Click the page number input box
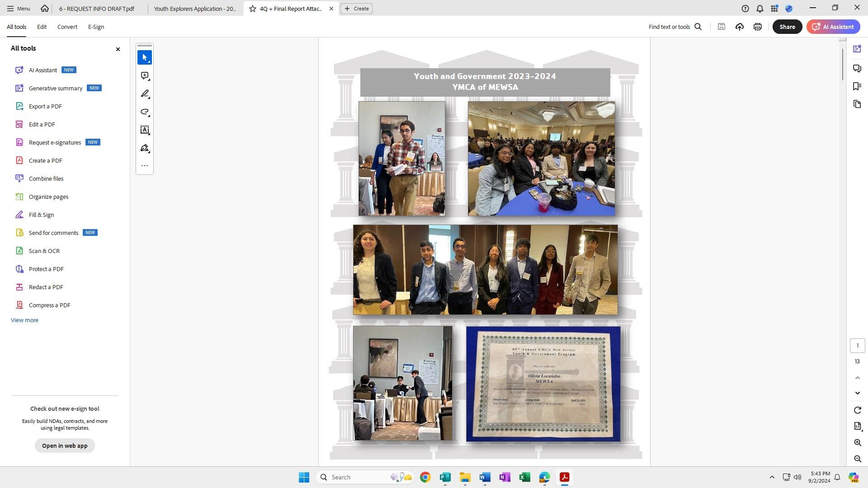 click(857, 346)
